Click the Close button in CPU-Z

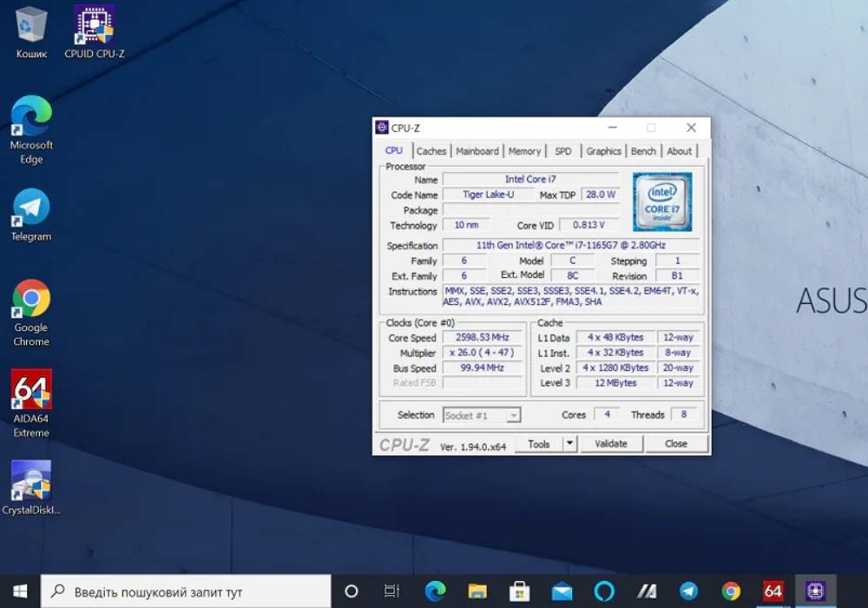coord(676,444)
